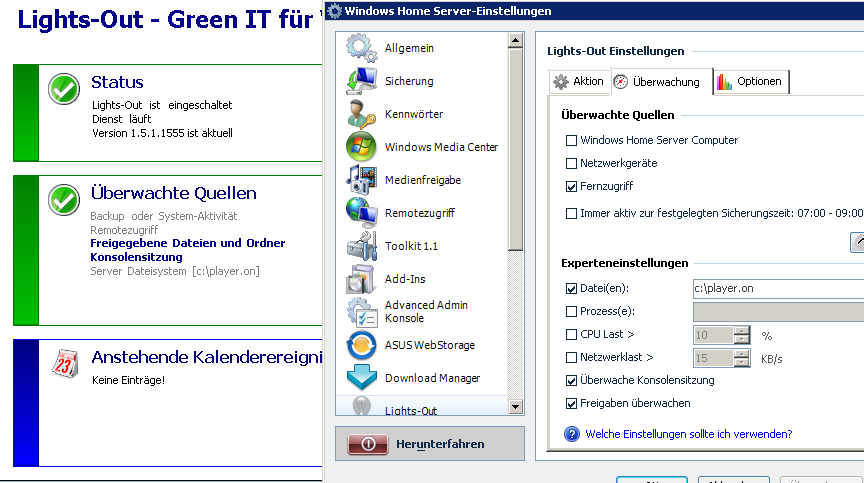Open the Allgemein settings icon

point(361,48)
